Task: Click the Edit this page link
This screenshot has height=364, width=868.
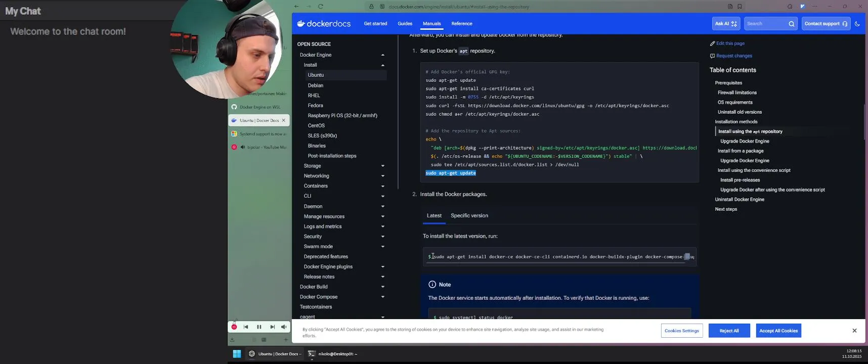Action: click(x=727, y=43)
